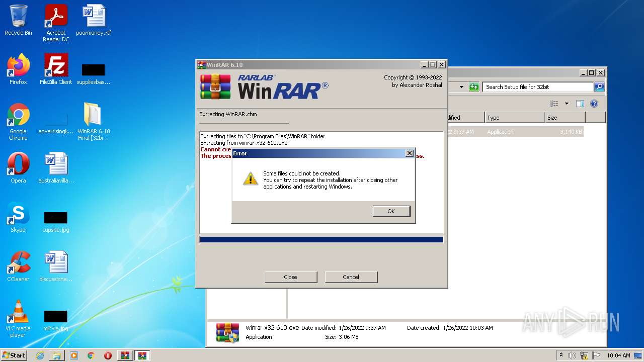This screenshot has width=644, height=362.
Task: Click winrar-x32-610.exe icon in details pane
Action: click(227, 332)
